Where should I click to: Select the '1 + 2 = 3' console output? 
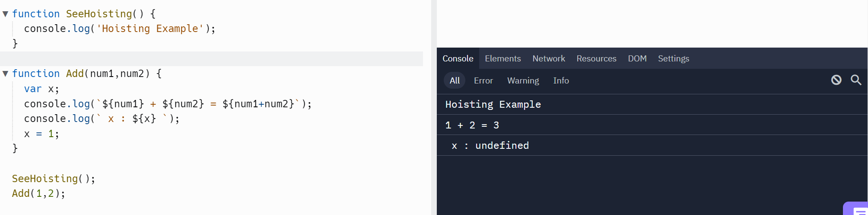click(652, 125)
